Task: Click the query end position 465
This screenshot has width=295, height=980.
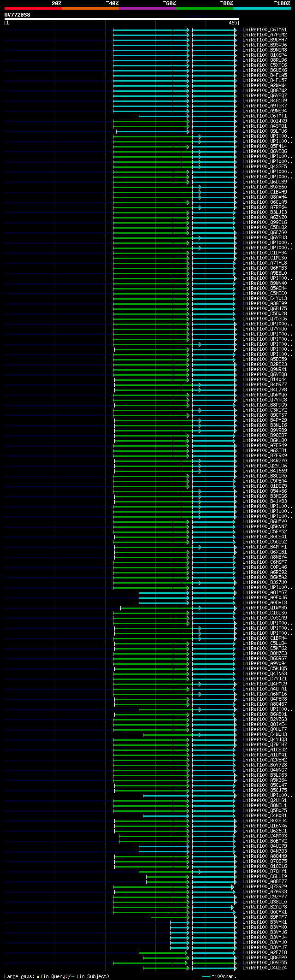Action: 232,23
